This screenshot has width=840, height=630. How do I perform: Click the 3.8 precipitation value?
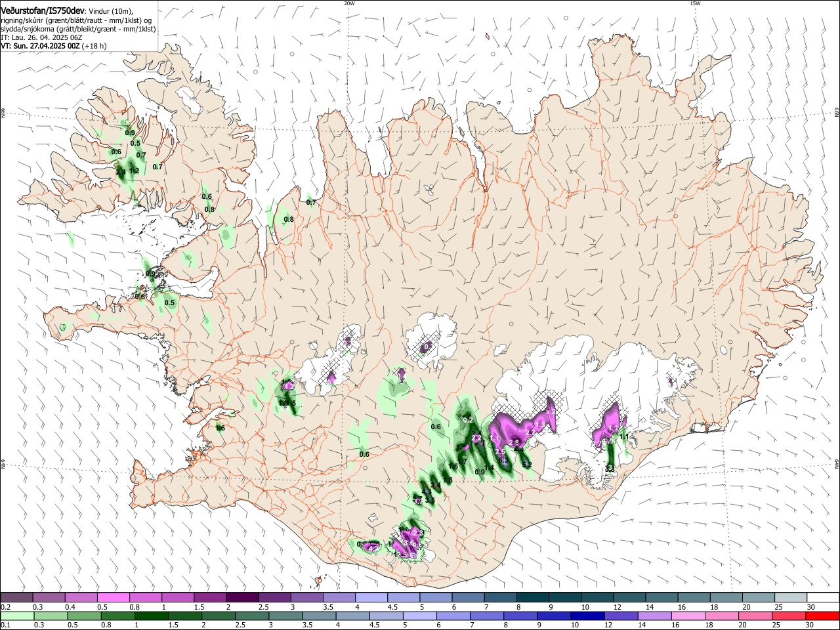click(610, 469)
